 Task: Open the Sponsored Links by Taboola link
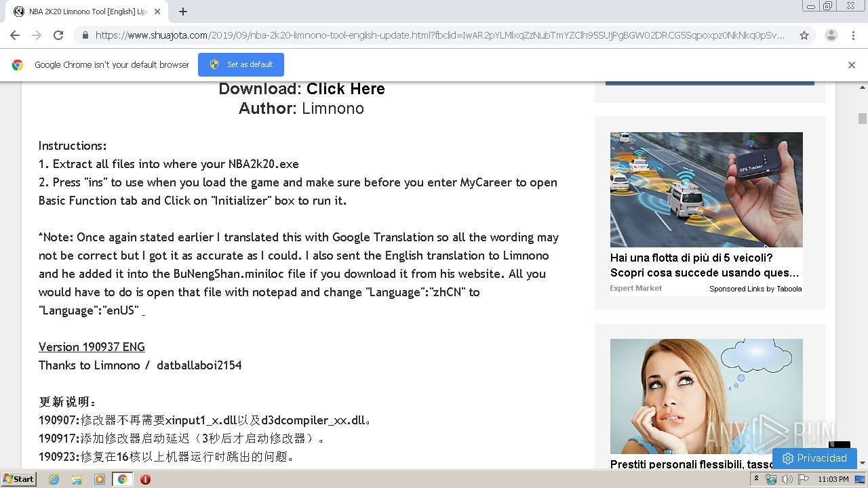tap(755, 289)
